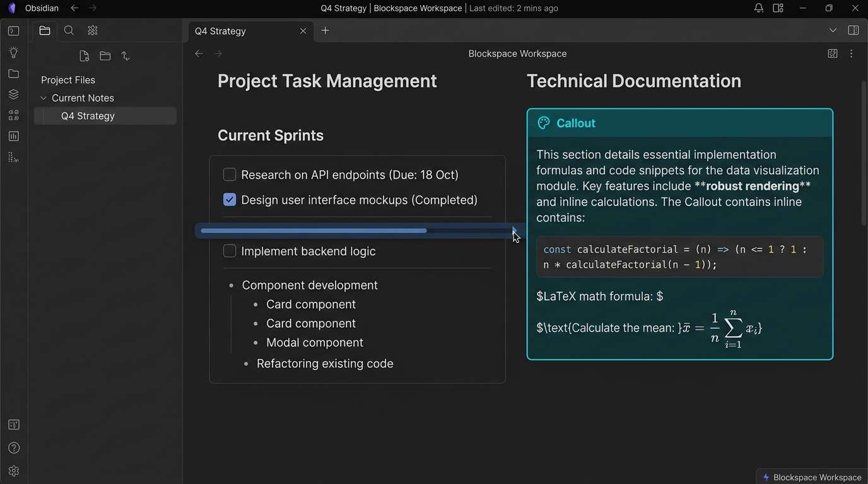This screenshot has width=868, height=484.
Task: Click the calculateFactorial code block
Action: pos(680,257)
